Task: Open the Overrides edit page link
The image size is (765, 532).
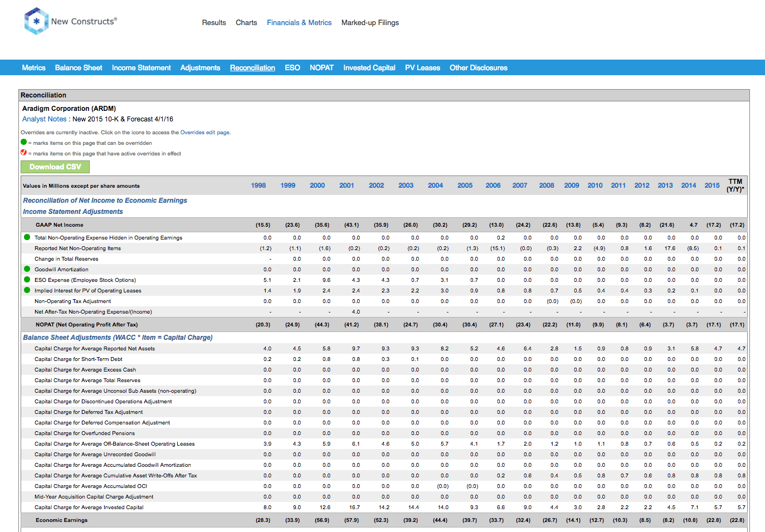Action: coord(205,133)
